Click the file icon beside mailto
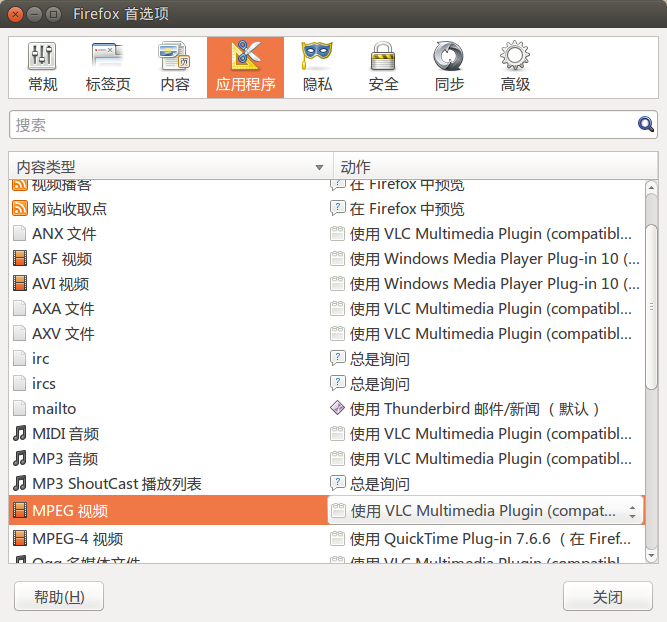This screenshot has height=622, width=667. (x=20, y=408)
